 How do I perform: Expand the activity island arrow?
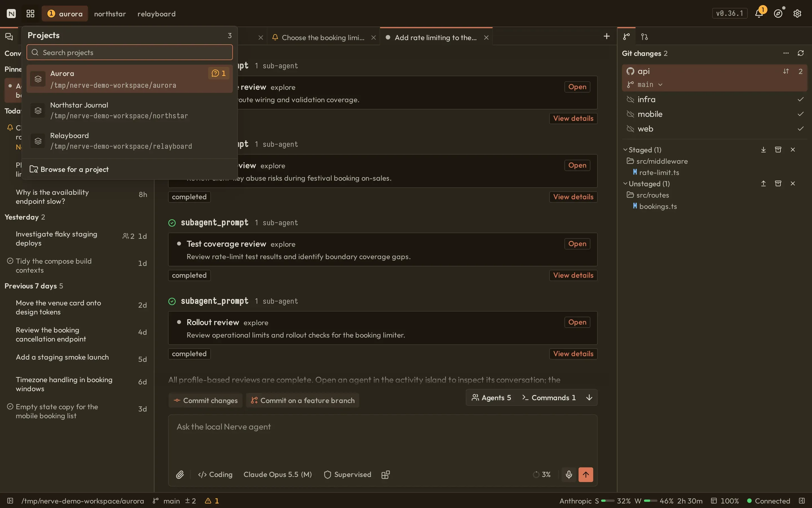[x=589, y=398]
